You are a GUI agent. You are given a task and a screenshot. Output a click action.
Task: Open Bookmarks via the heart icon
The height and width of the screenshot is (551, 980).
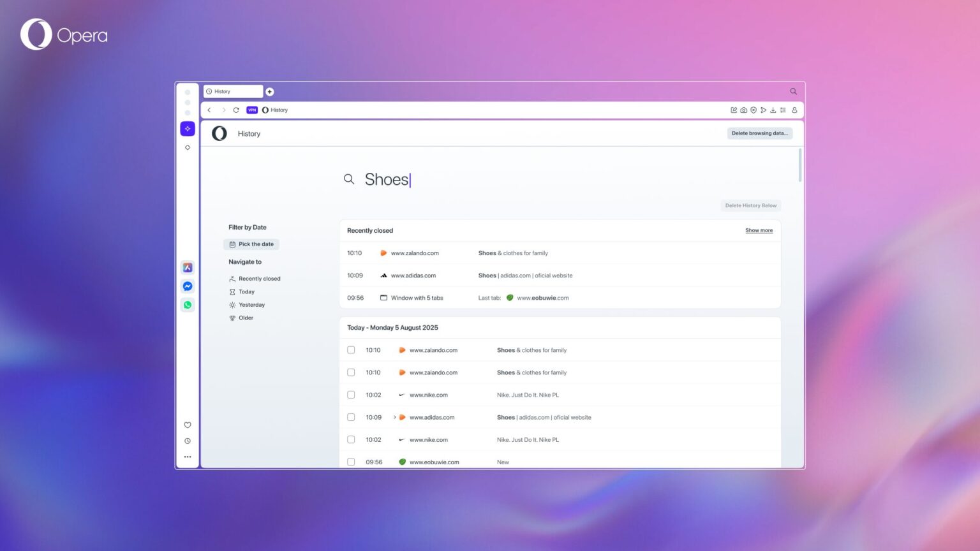coord(187,425)
